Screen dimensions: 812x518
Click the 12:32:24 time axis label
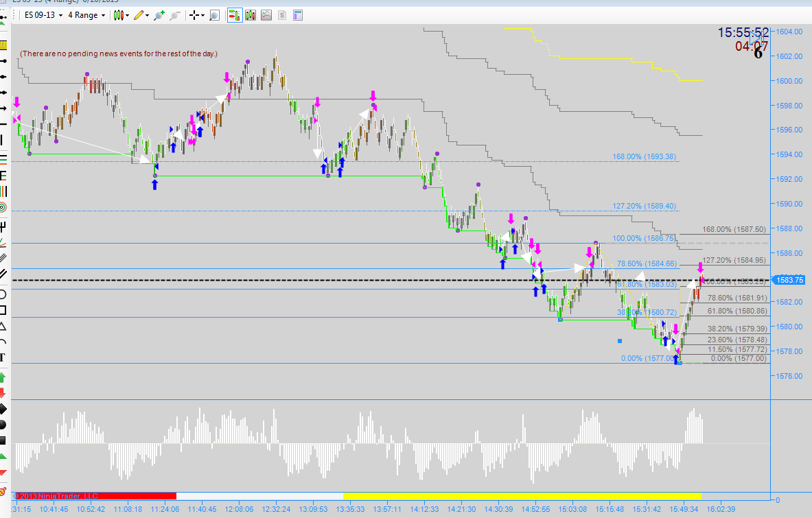click(x=276, y=509)
